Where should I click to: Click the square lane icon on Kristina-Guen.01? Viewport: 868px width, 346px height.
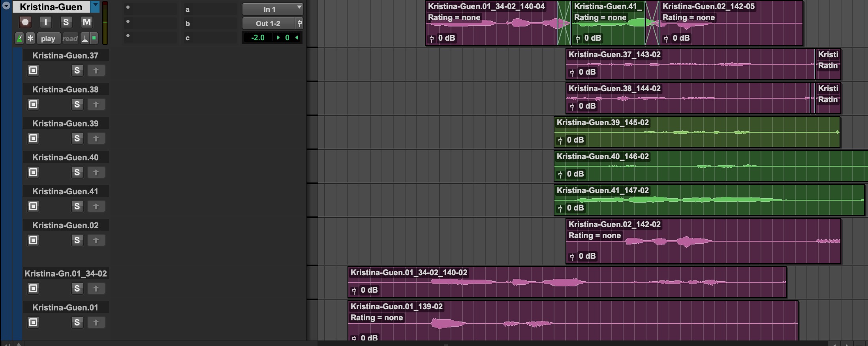33,322
